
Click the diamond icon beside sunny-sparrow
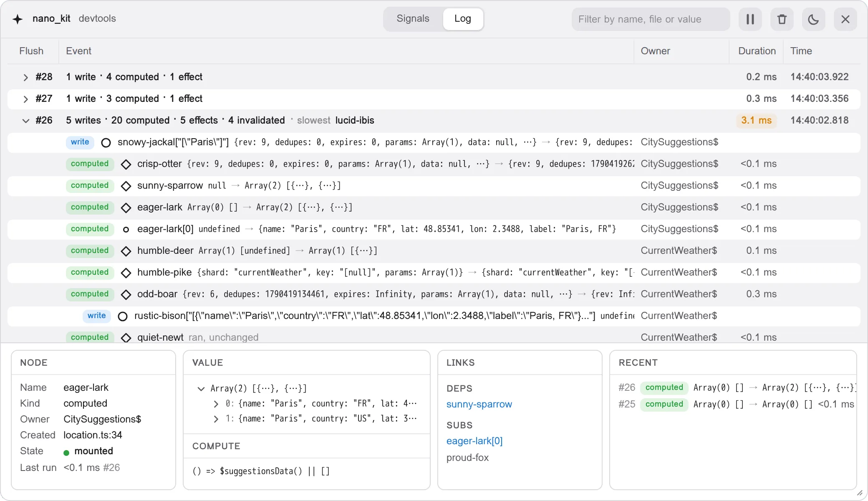126,186
